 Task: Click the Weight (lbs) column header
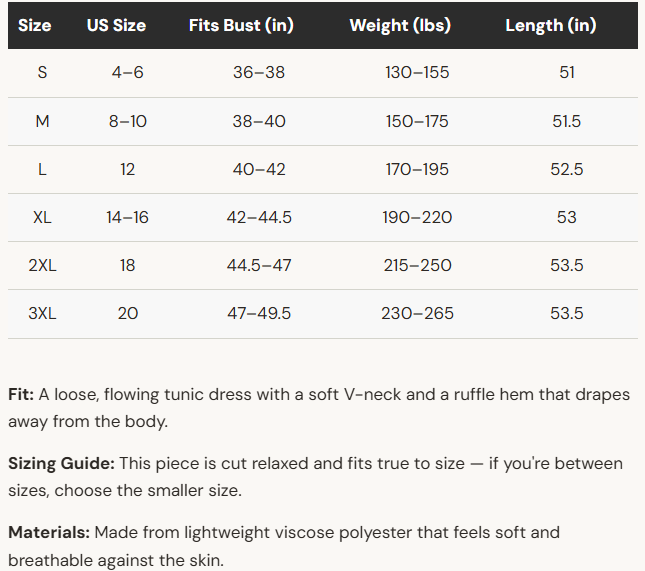click(400, 26)
